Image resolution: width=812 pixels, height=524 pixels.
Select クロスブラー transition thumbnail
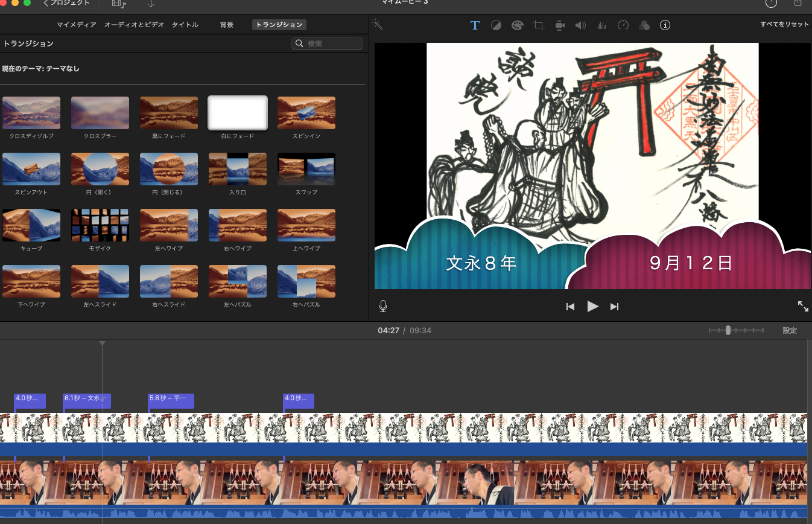[x=100, y=113]
